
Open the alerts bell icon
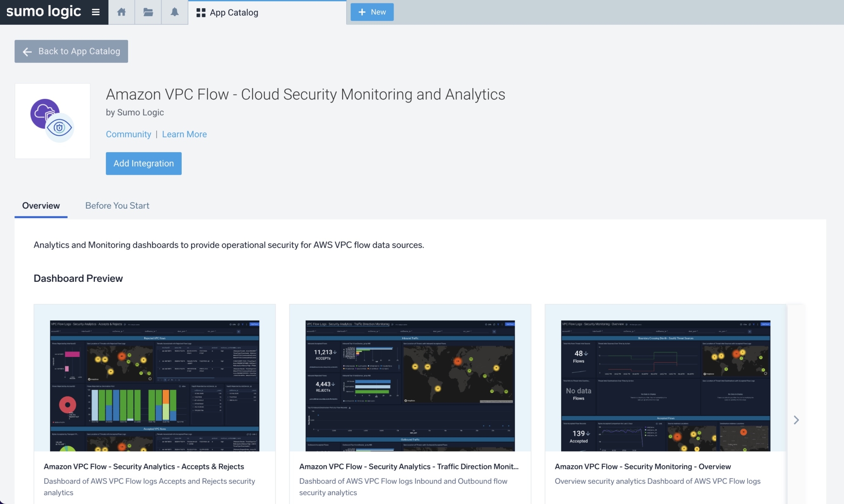[175, 12]
